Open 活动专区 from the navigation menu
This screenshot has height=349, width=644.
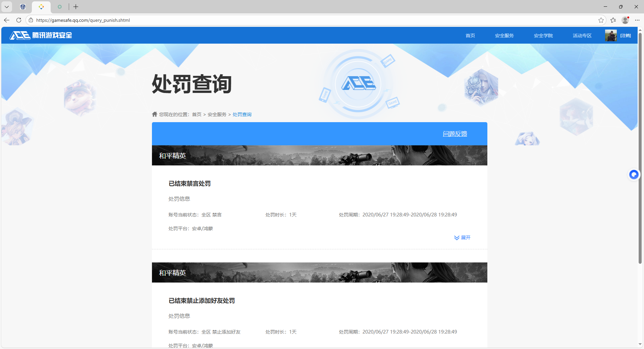[x=582, y=35]
